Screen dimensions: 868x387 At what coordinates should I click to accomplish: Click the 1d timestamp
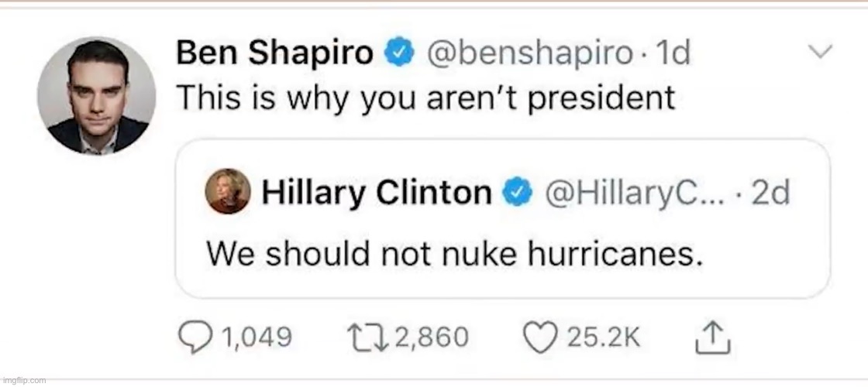coord(673,53)
